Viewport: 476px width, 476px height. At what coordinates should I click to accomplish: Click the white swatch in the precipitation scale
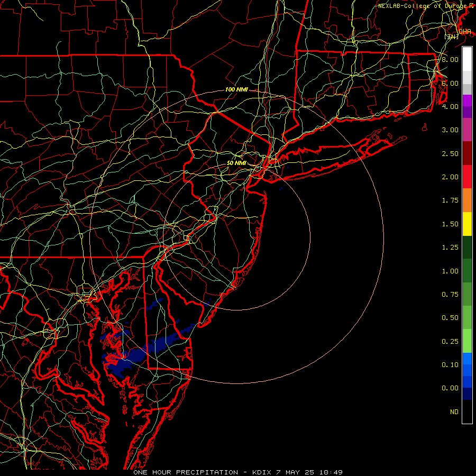pyautogui.click(x=467, y=59)
